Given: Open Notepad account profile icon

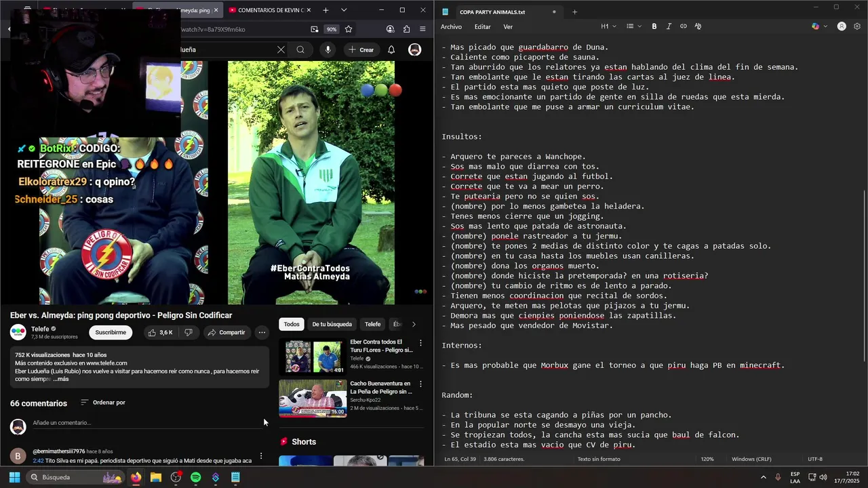Looking at the screenshot, I should pos(842,26).
